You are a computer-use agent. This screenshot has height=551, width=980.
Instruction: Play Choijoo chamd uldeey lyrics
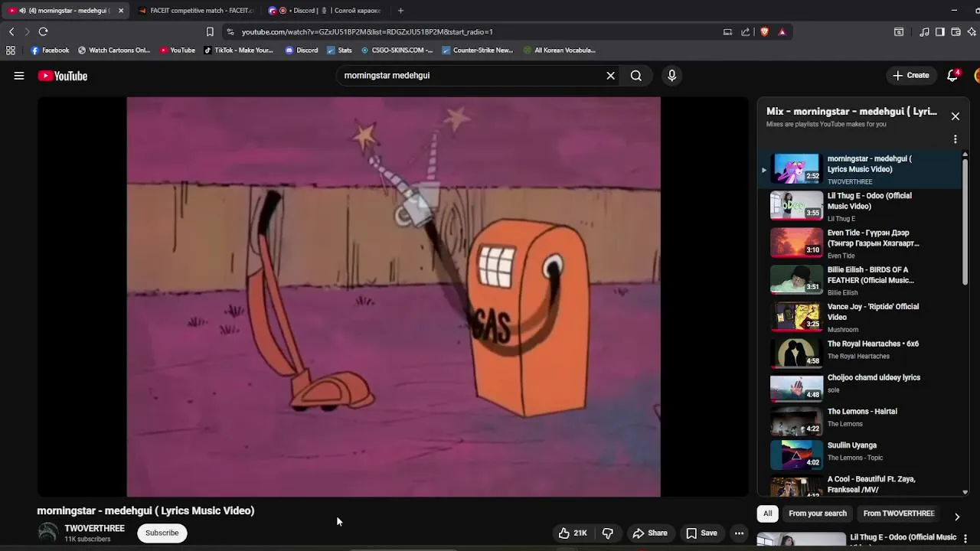tap(859, 387)
